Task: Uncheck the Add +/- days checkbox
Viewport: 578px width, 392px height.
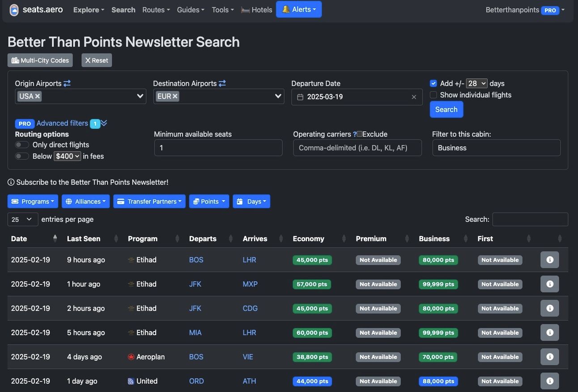Action: [x=433, y=83]
